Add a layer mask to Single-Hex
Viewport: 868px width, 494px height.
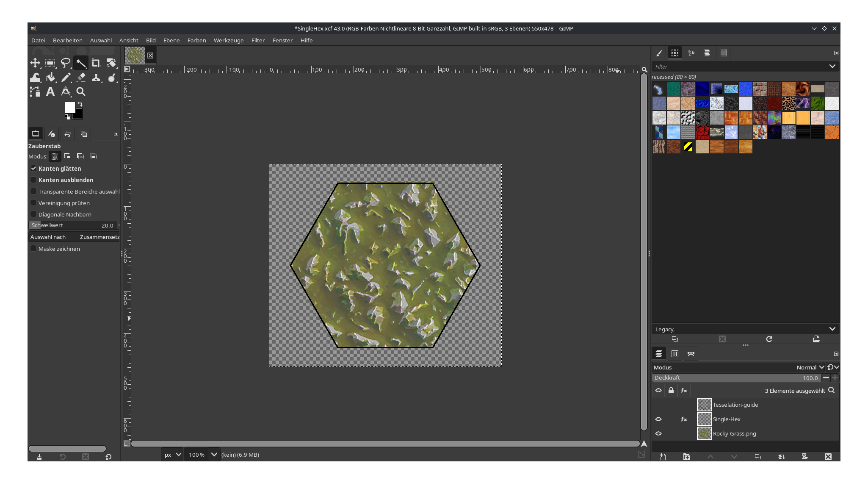point(805,457)
